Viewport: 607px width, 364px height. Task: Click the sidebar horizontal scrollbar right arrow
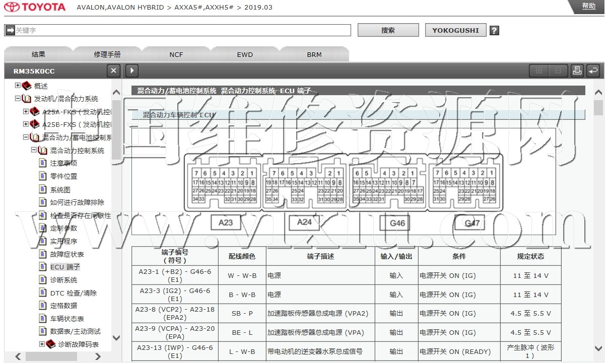pos(98,356)
